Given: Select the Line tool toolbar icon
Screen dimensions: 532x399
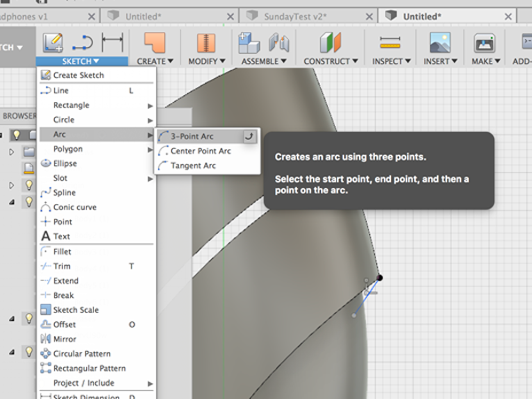Looking at the screenshot, I should pyautogui.click(x=82, y=43).
